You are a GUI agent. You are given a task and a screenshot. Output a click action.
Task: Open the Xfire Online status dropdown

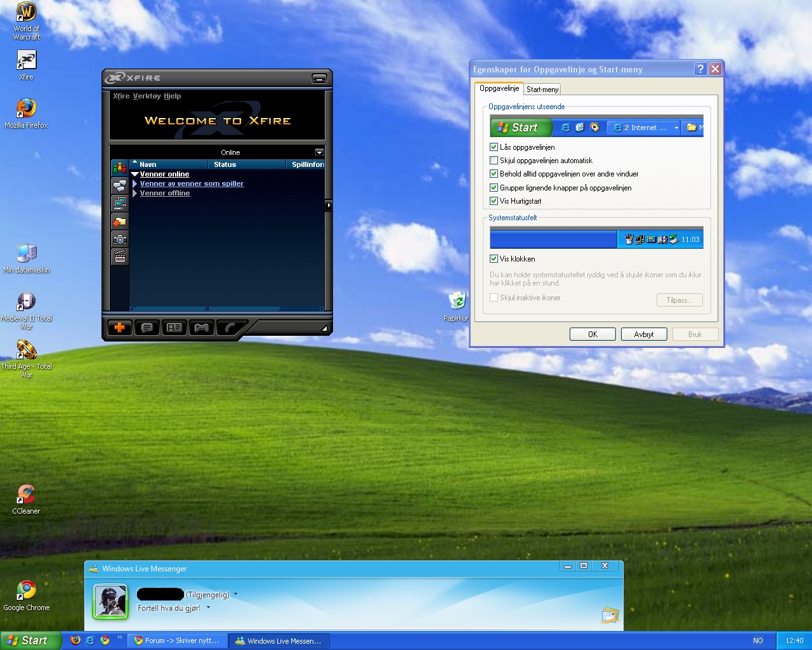pyautogui.click(x=319, y=152)
